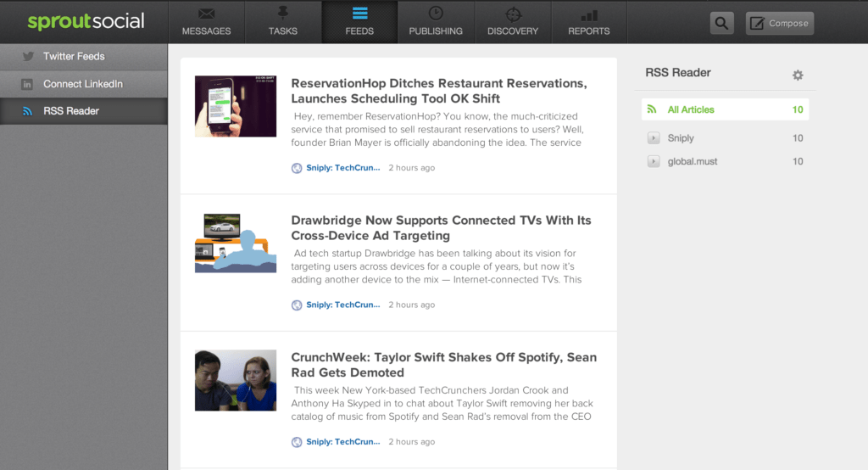
Task: Click the RSS icon beside All Articles
Action: 652,109
